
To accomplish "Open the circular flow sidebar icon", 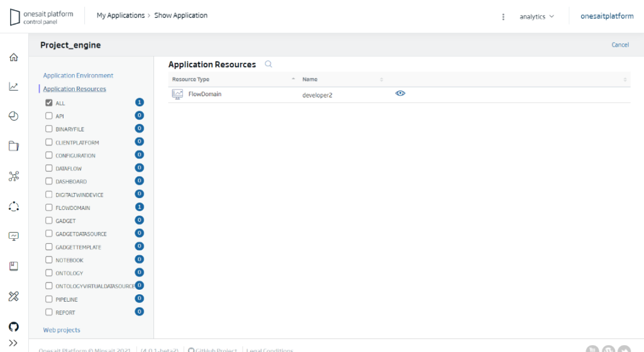I will [x=14, y=206].
